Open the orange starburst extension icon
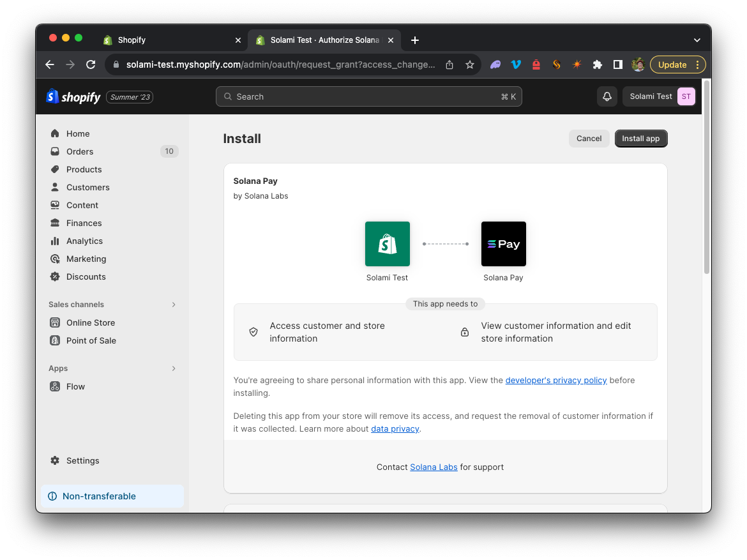 577,65
